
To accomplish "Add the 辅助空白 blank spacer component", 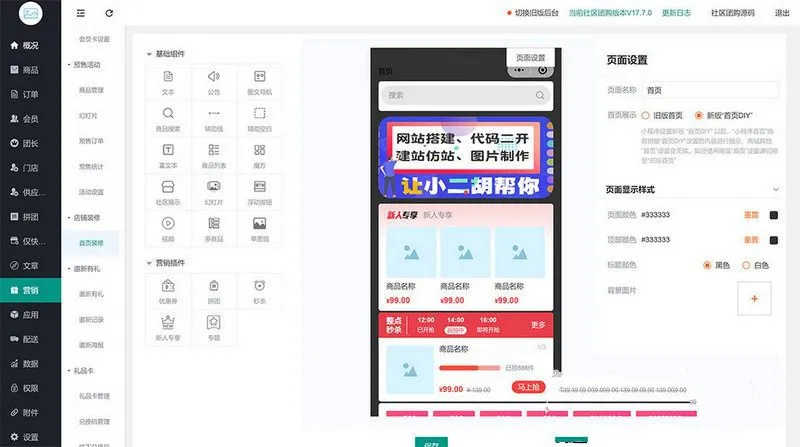I will [260, 120].
